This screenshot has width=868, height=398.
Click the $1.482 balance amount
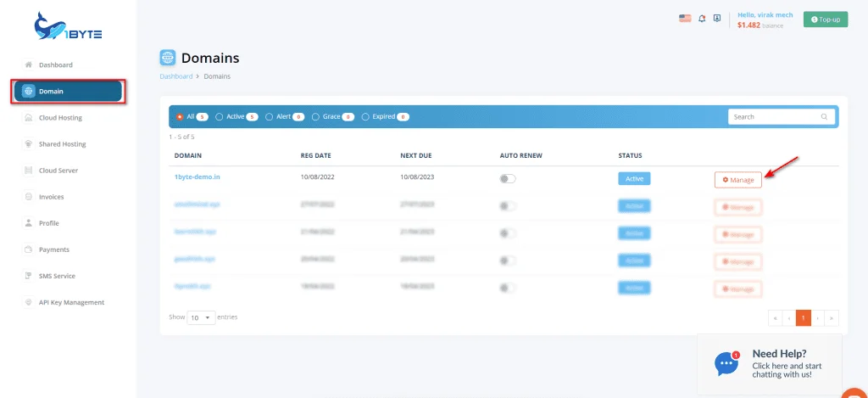[748, 25]
